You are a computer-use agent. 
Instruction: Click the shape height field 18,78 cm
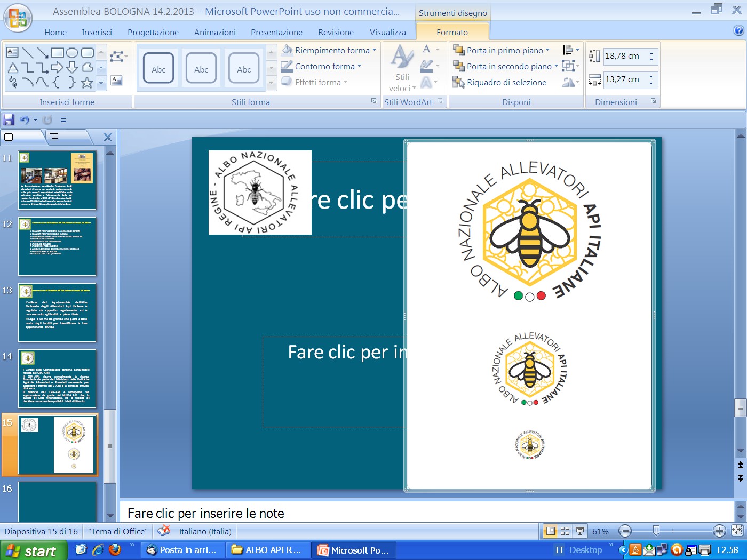click(x=625, y=56)
